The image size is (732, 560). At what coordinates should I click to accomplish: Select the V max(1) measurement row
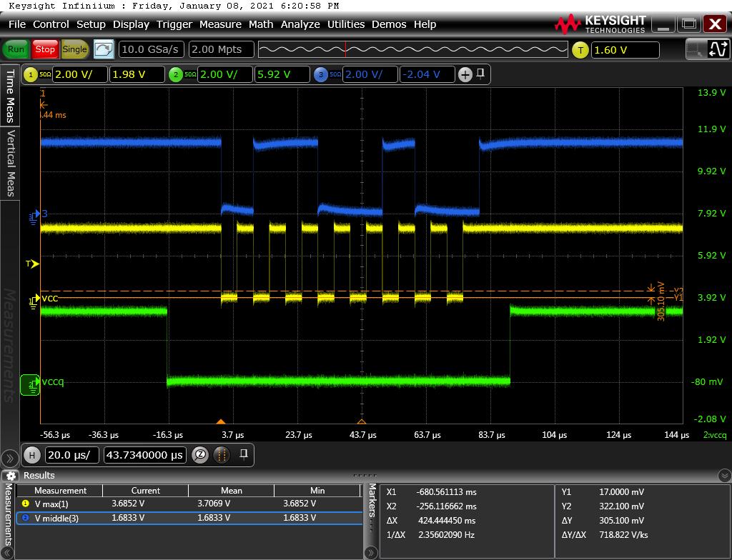tap(189, 504)
